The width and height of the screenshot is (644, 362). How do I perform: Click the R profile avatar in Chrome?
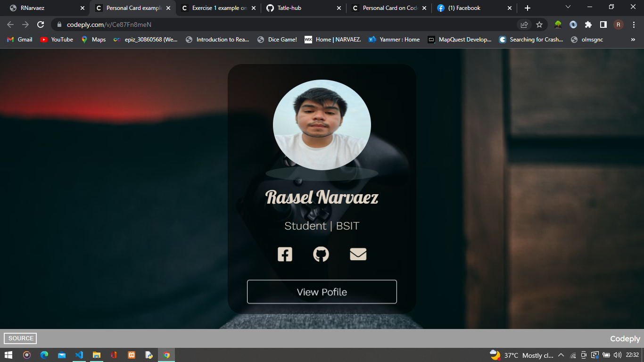point(618,25)
